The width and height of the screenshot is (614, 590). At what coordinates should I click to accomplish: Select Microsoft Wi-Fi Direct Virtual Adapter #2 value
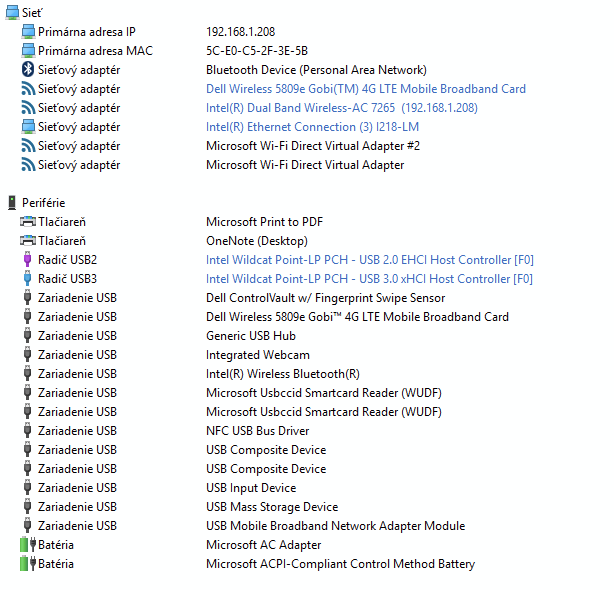pos(313,146)
